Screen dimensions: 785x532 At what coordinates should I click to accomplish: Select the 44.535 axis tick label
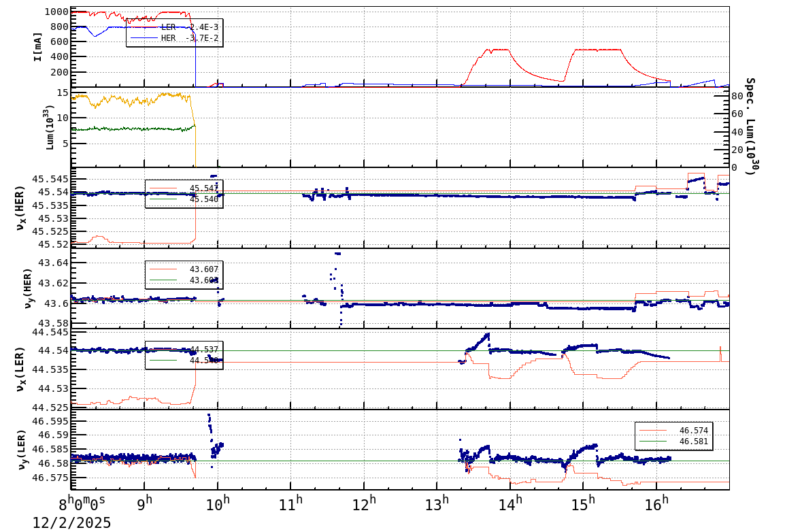[50, 369]
